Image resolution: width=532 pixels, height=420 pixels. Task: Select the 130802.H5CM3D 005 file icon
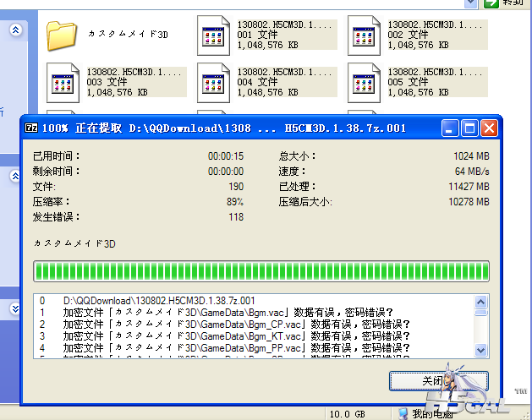(x=364, y=83)
